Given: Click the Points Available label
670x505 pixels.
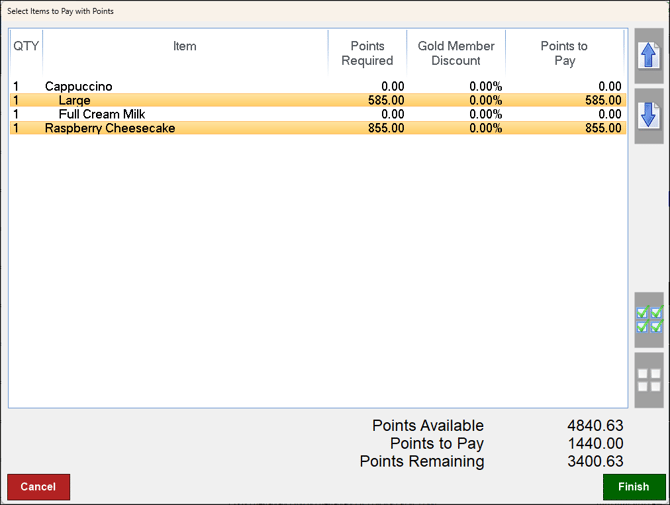Looking at the screenshot, I should coord(428,426).
